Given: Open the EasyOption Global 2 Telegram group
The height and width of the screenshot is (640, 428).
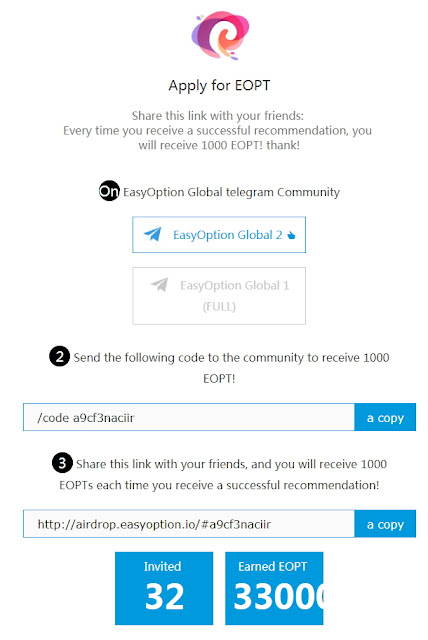Looking at the screenshot, I should click(x=219, y=235).
